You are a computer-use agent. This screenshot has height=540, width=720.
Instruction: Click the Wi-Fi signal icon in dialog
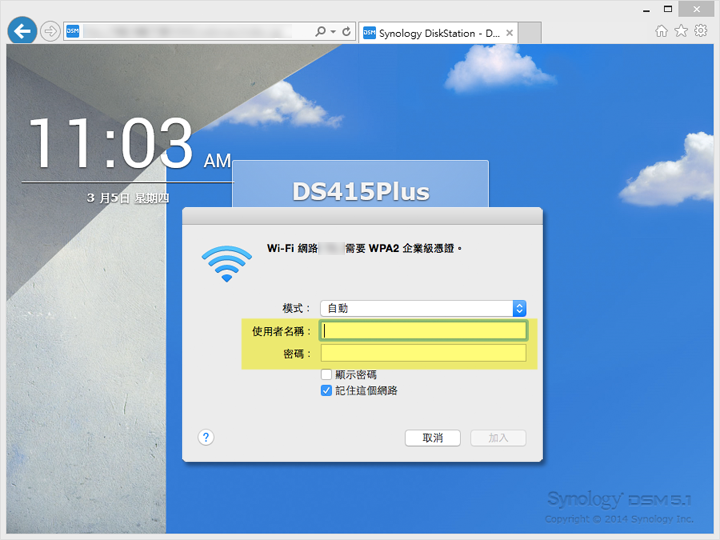tap(227, 264)
